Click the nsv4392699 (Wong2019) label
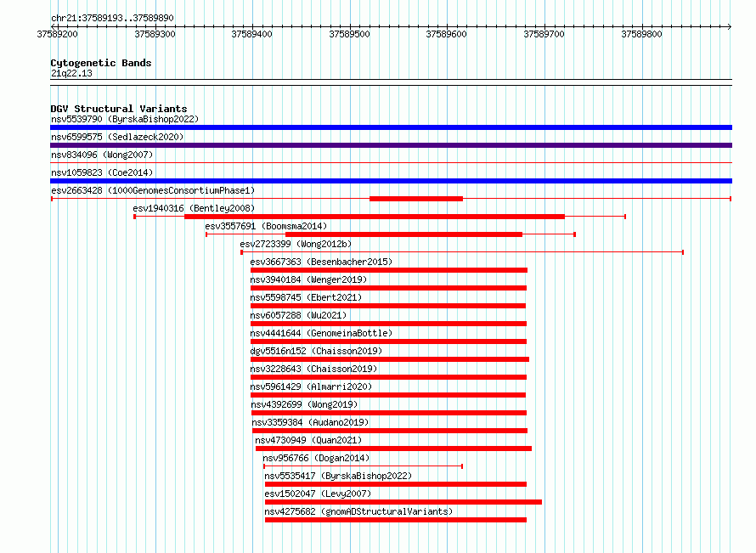Image resolution: width=756 pixels, height=553 pixels. point(304,404)
